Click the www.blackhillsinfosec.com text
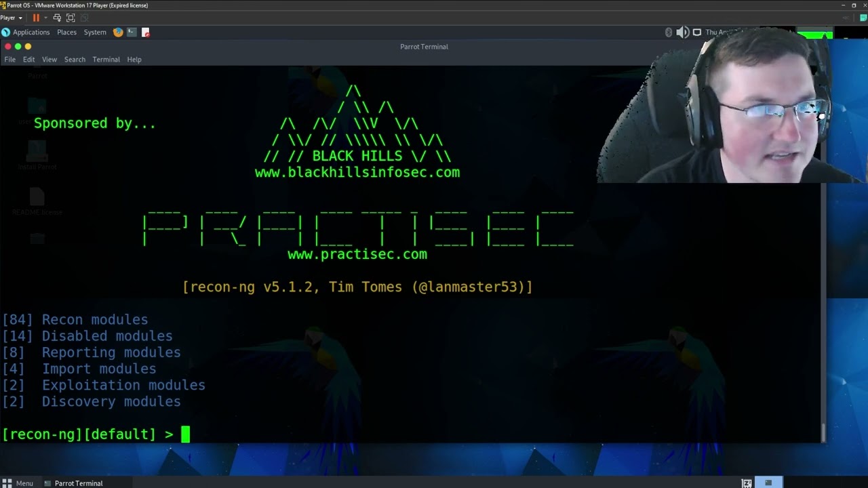868x488 pixels. point(357,172)
